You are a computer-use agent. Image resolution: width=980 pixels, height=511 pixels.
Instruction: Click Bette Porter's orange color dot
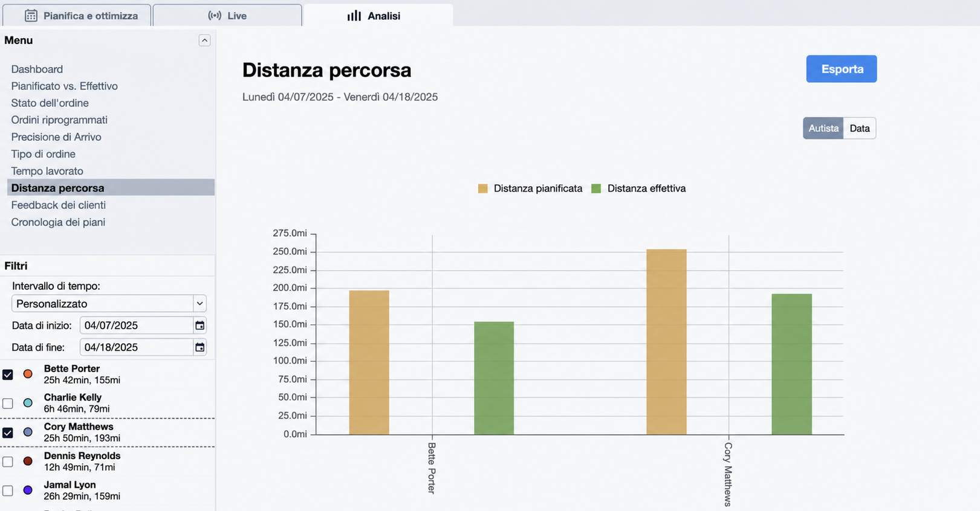(28, 374)
